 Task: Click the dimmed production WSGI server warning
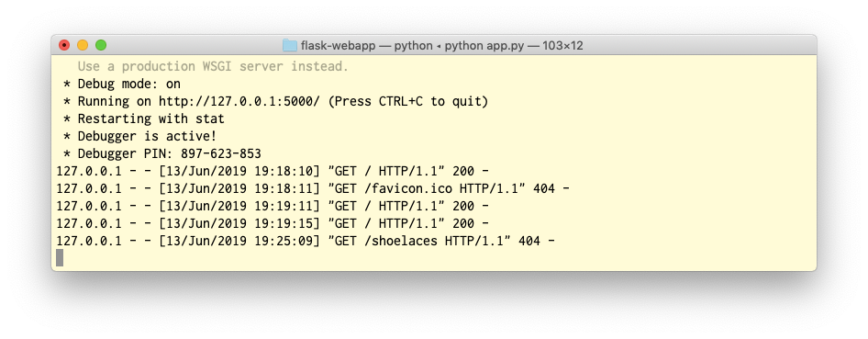tap(213, 66)
